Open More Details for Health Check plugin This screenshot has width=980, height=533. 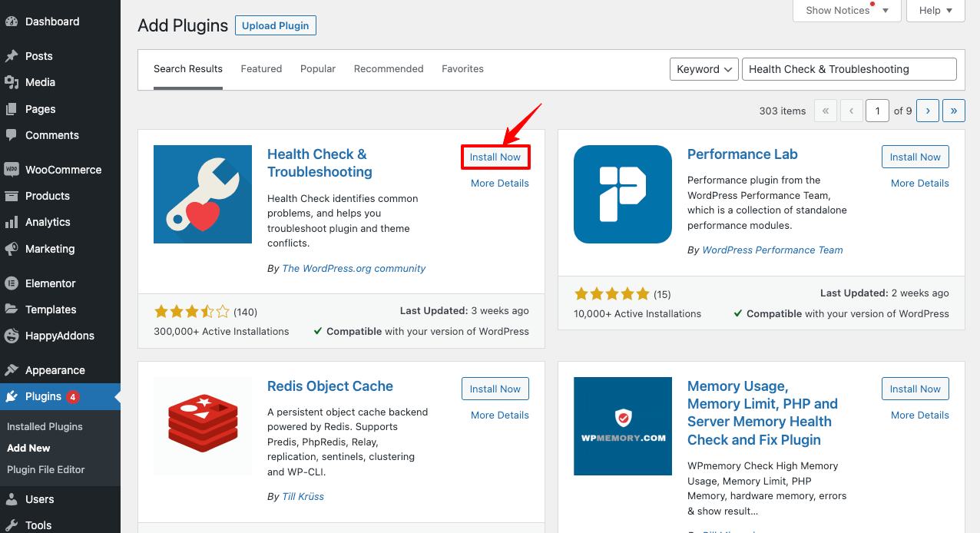[x=500, y=183]
